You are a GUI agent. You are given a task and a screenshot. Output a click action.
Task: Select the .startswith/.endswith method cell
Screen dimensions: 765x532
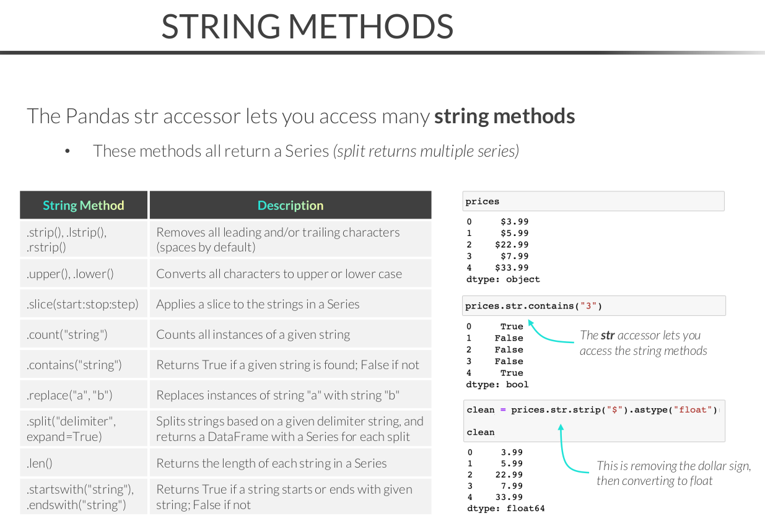(84, 497)
